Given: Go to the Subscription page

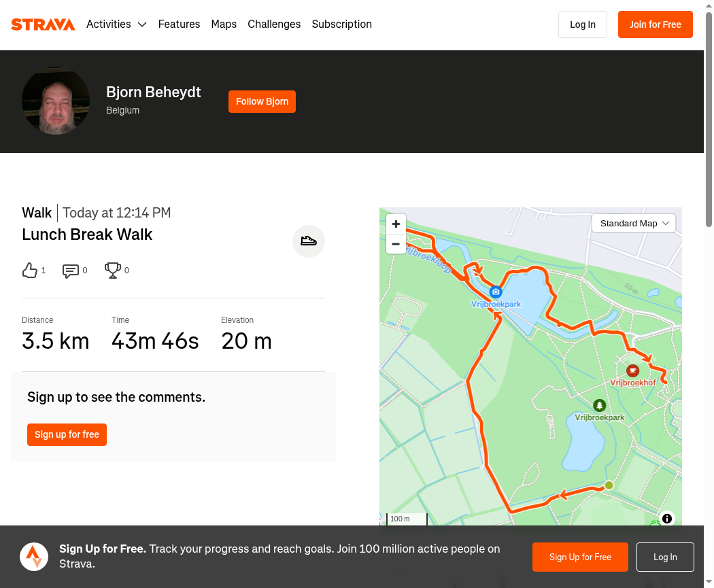Looking at the screenshot, I should point(341,24).
